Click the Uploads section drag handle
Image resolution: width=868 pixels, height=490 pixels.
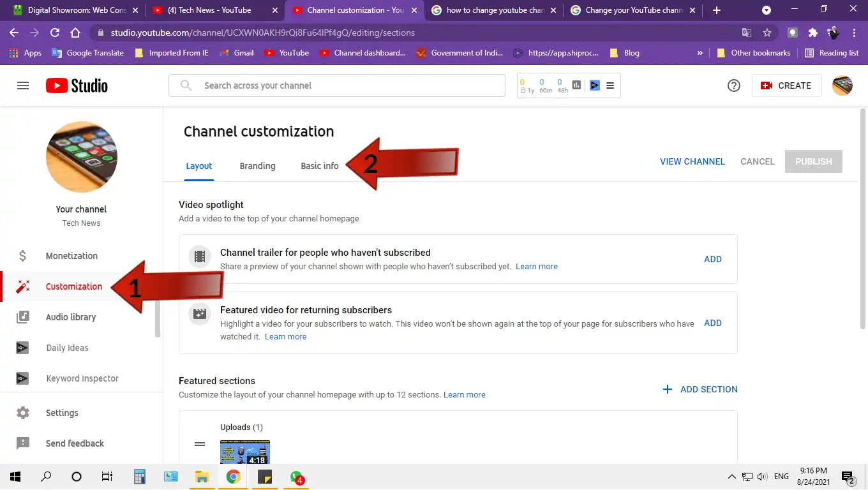[x=200, y=444]
